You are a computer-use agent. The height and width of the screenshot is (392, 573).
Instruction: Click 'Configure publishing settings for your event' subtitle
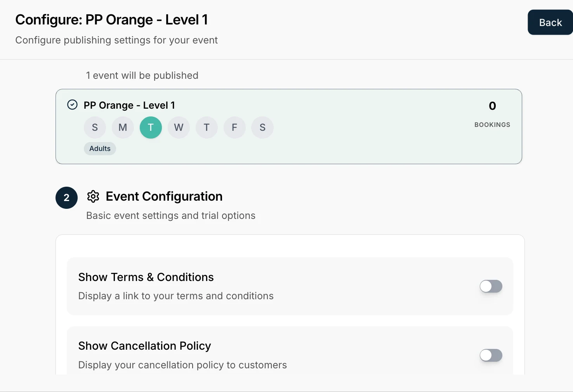(x=116, y=40)
